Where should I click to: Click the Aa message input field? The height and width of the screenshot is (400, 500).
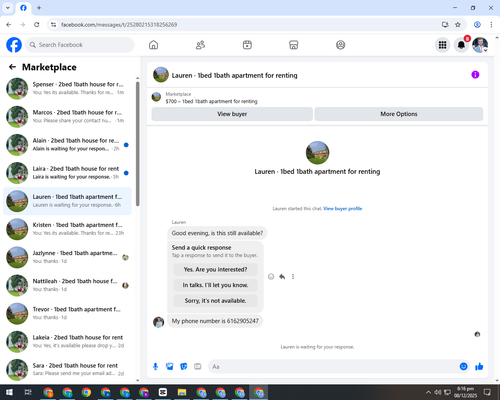[333, 367]
